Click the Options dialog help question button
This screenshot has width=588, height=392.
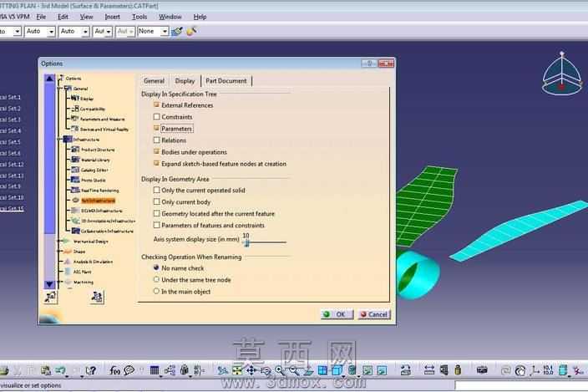click(369, 64)
